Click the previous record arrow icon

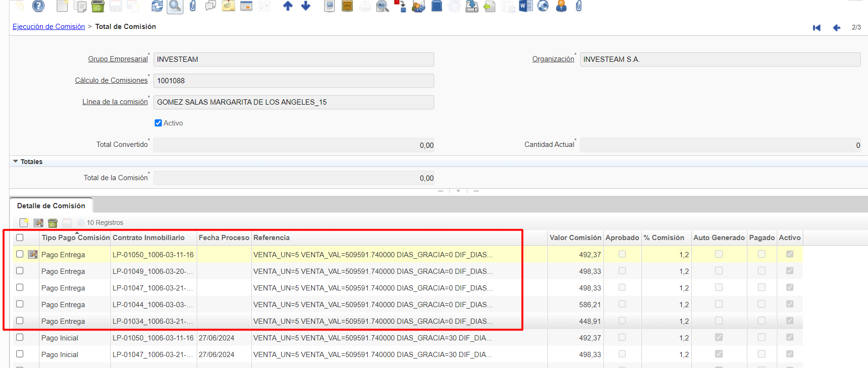pyautogui.click(x=837, y=28)
